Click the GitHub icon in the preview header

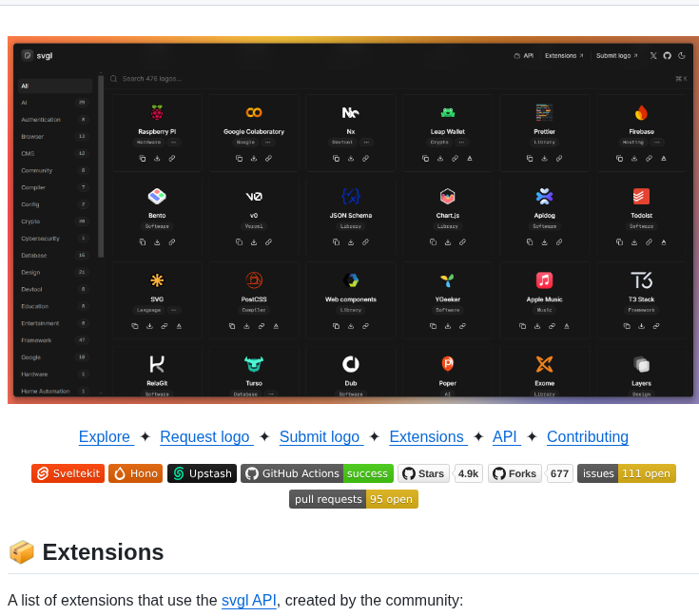[667, 56]
